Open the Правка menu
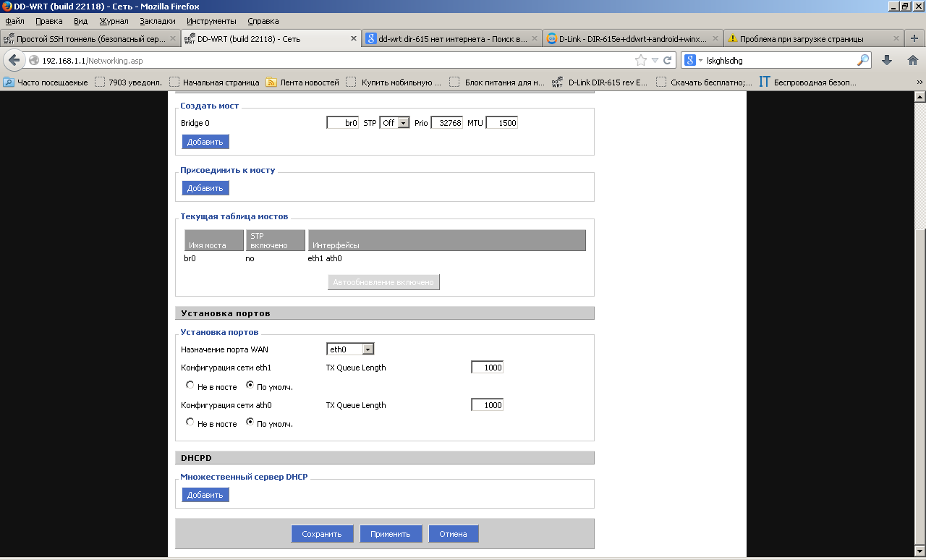 [x=49, y=21]
